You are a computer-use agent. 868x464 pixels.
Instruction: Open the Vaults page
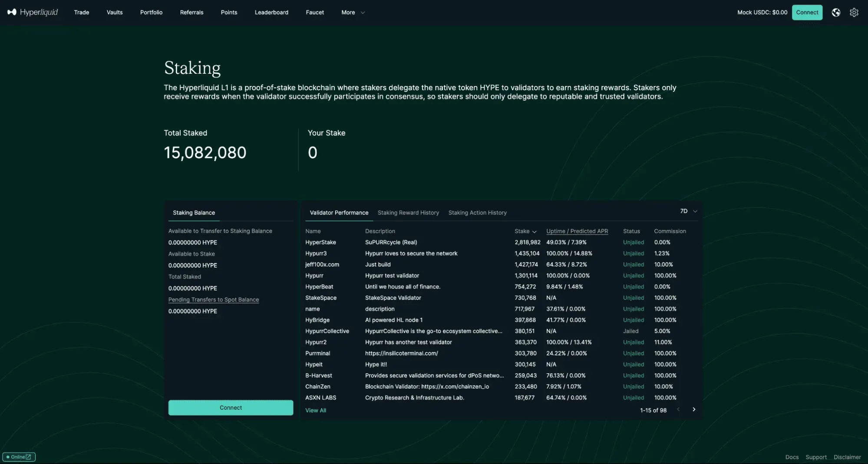pyautogui.click(x=115, y=13)
